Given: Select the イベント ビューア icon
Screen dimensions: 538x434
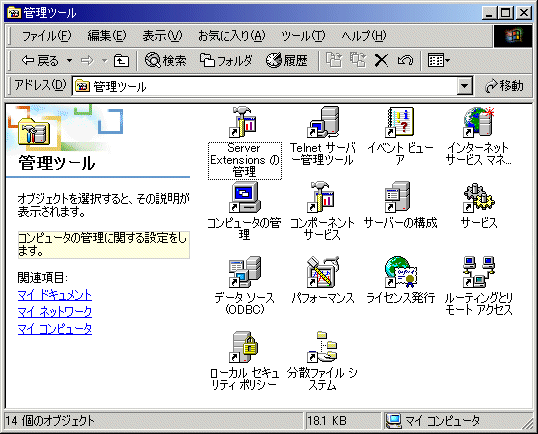Looking at the screenshot, I should [x=400, y=122].
